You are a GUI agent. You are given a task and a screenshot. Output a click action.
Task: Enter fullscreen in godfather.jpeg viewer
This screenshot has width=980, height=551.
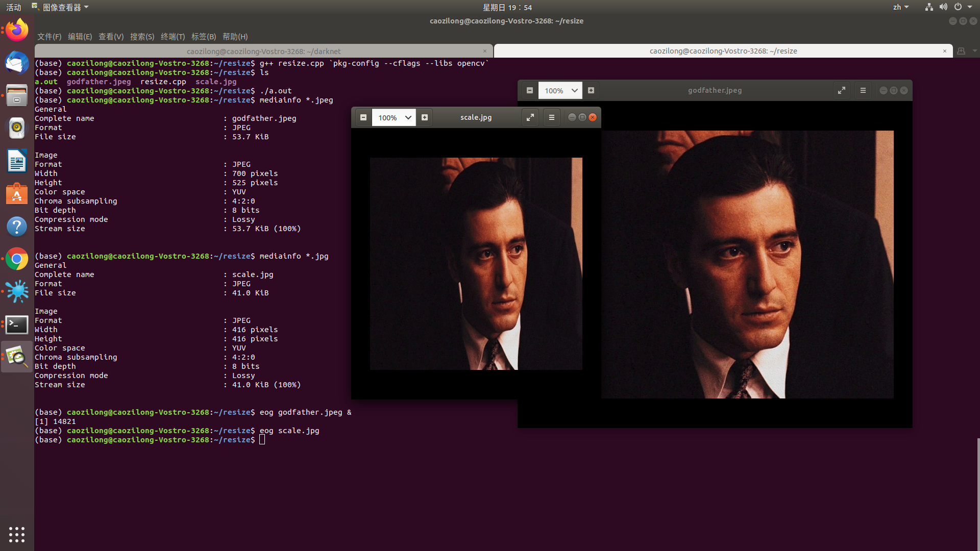click(x=842, y=90)
